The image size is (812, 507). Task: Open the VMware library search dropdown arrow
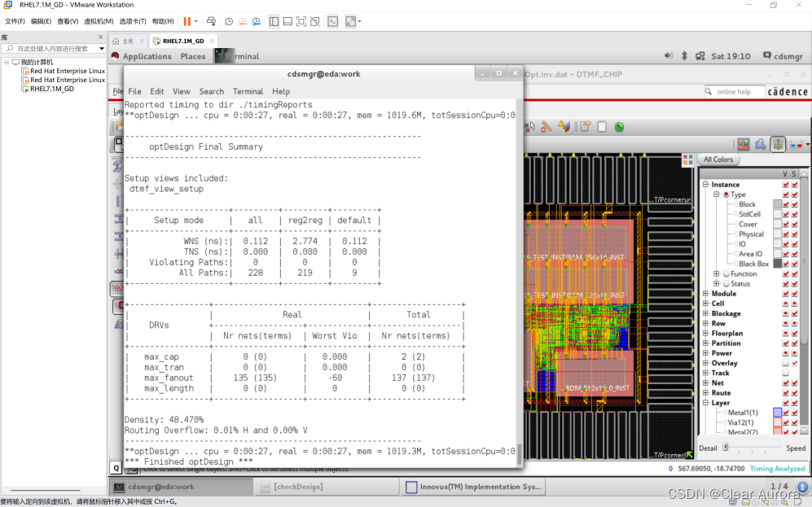(x=102, y=49)
